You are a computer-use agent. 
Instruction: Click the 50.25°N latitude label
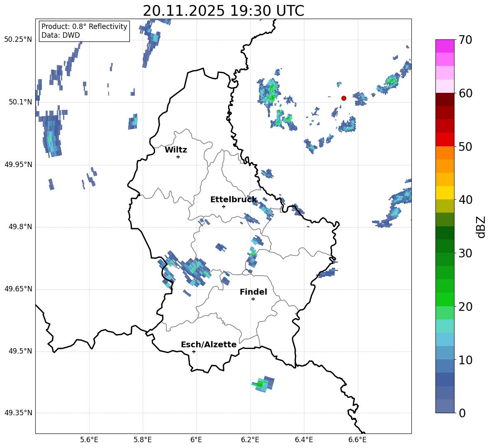click(18, 40)
